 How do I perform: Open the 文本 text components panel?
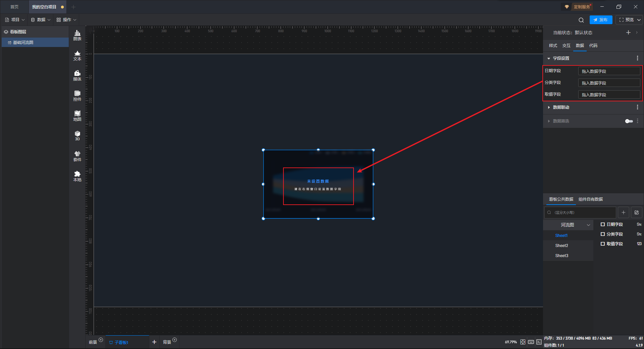point(77,55)
